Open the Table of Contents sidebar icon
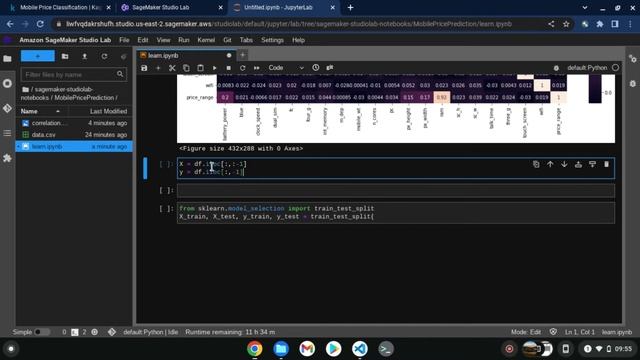640x360 pixels. 7,133
